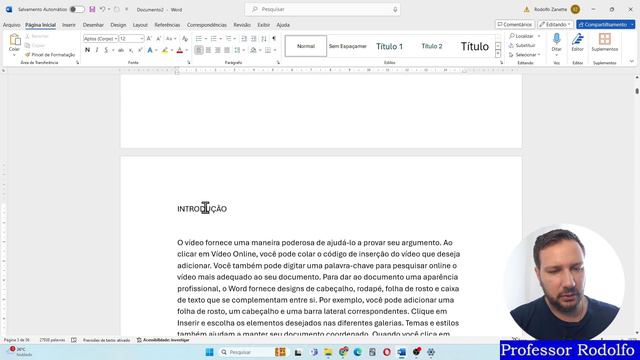Image resolution: width=640 pixels, height=360 pixels.
Task: Toggle Salvamento Automático switch
Action: tap(77, 9)
